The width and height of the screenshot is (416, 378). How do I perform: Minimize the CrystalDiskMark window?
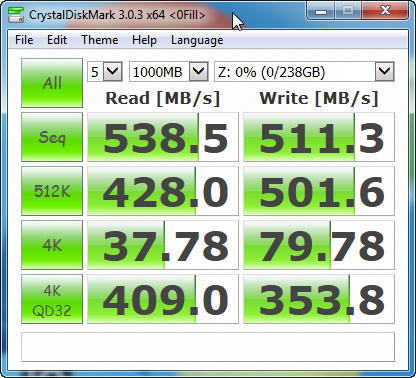pyautogui.click(x=321, y=11)
